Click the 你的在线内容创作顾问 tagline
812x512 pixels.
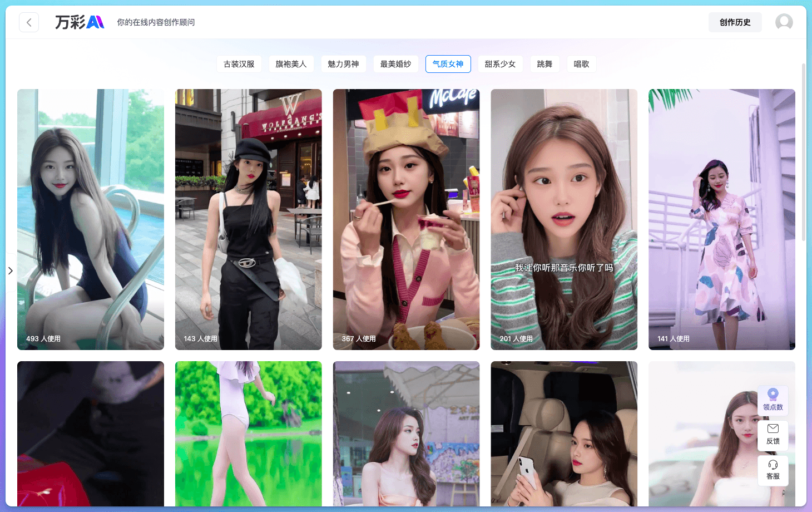156,22
